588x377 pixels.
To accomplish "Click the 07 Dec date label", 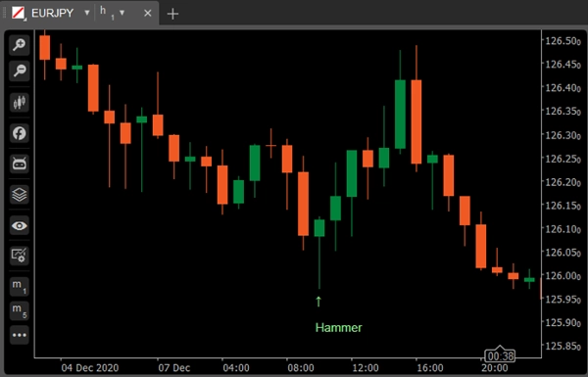I will [174, 368].
